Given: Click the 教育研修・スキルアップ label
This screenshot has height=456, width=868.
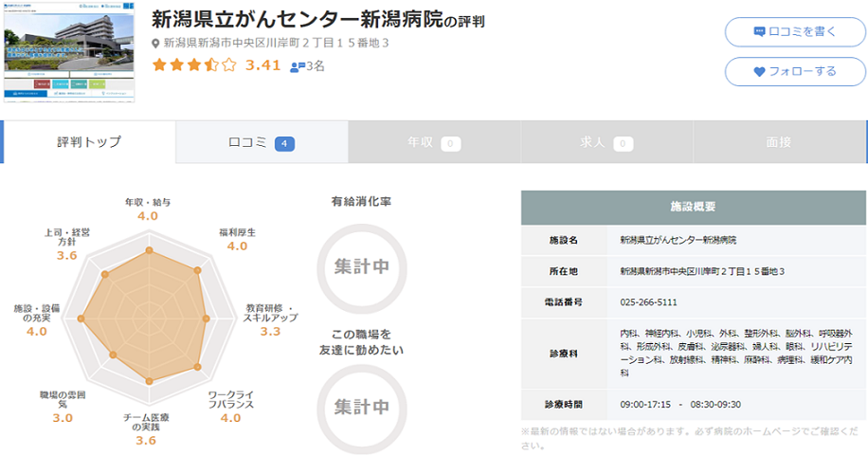Looking at the screenshot, I should point(270,313).
